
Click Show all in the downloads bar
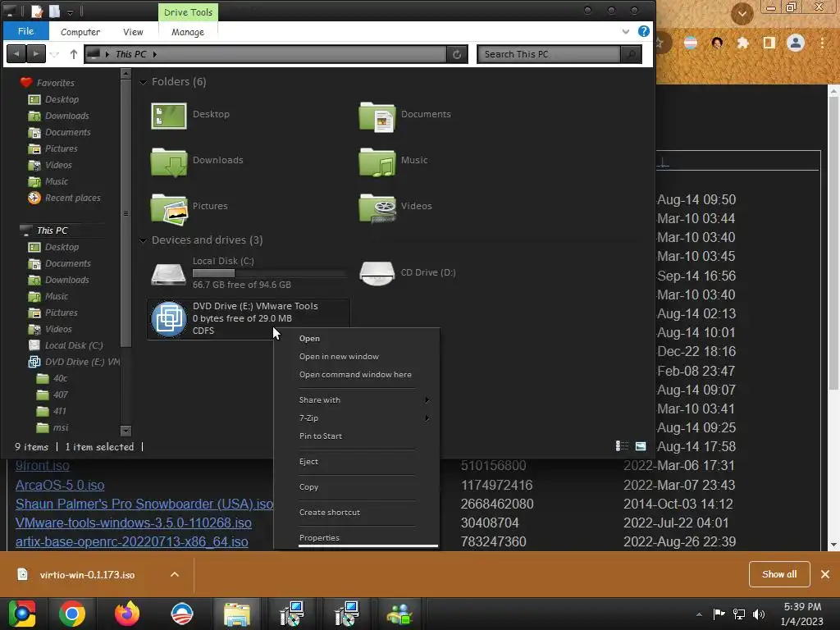[779, 574]
